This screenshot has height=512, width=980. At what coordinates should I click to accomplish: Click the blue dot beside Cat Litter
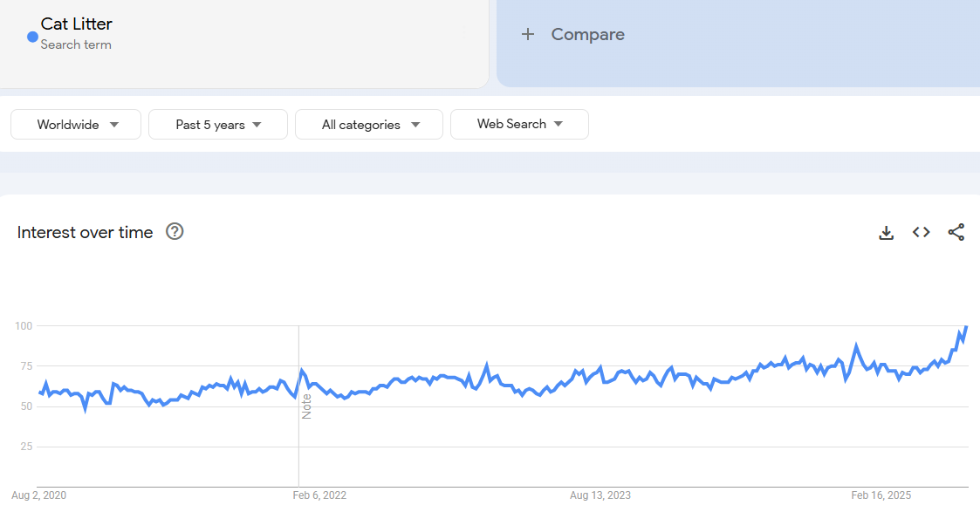(x=32, y=37)
